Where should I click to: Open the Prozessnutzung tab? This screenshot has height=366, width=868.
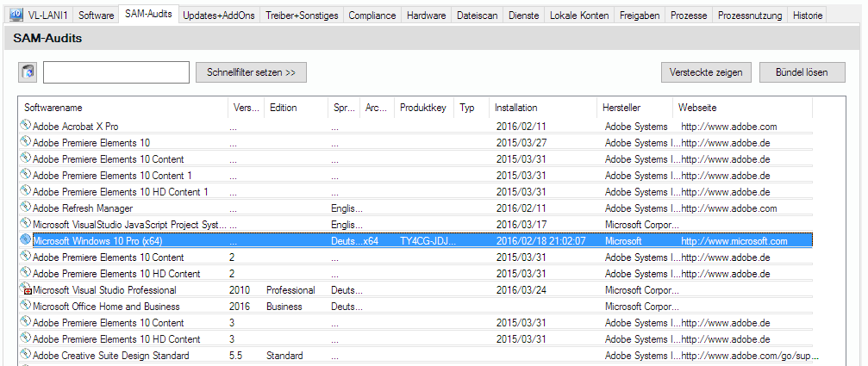(750, 15)
